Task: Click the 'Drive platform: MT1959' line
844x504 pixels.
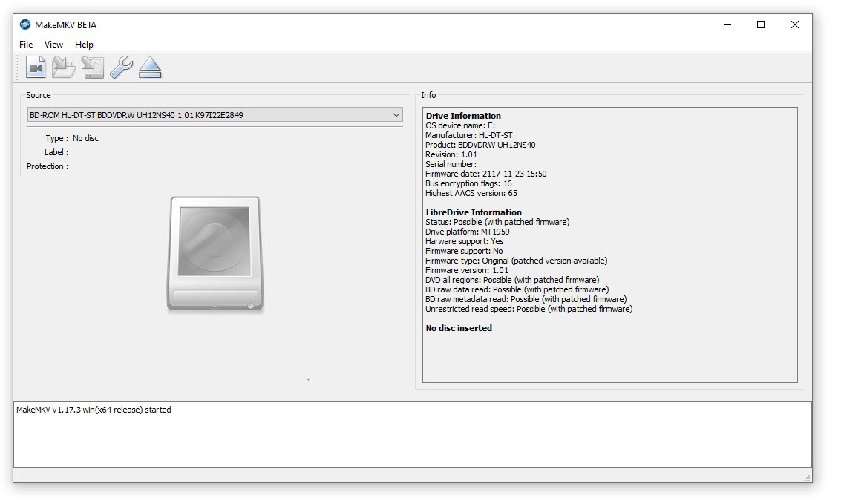Action: click(467, 232)
